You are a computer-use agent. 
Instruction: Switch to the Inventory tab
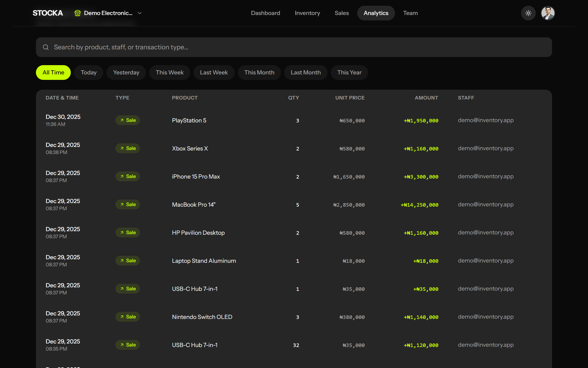click(307, 13)
